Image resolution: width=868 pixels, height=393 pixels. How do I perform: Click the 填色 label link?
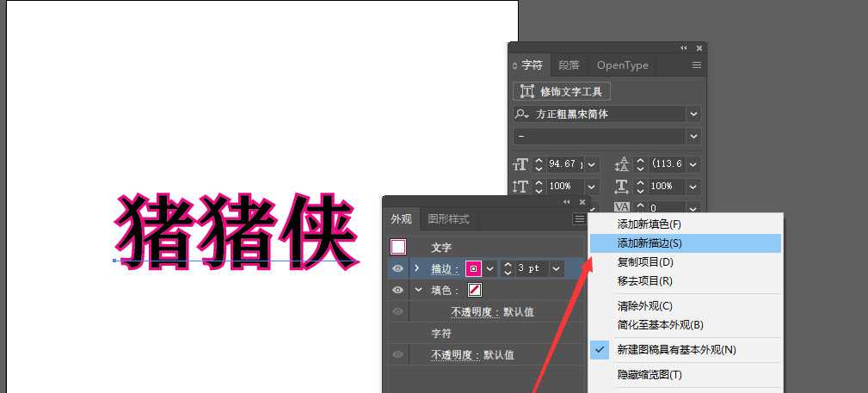point(445,291)
